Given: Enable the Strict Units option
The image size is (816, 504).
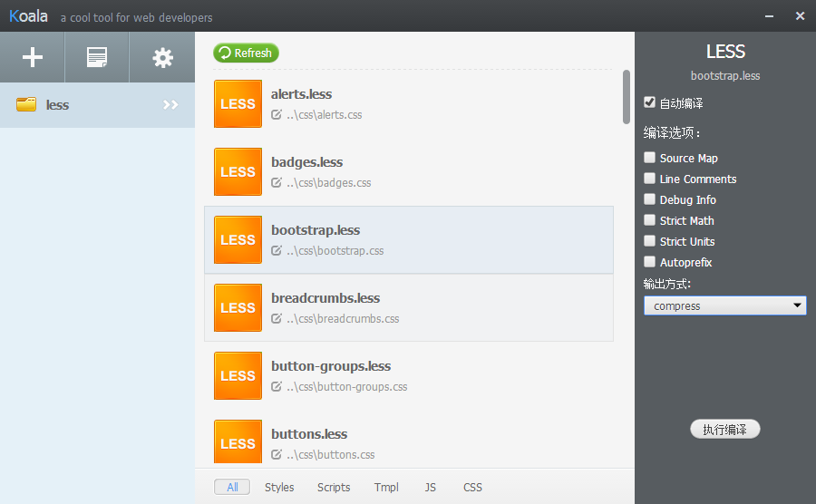Looking at the screenshot, I should pos(649,240).
